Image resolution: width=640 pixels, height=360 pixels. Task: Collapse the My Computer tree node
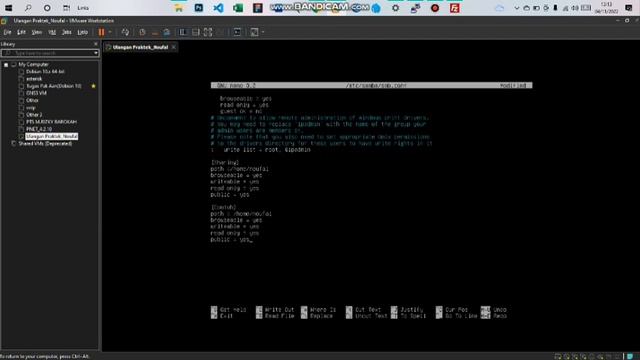point(6,64)
